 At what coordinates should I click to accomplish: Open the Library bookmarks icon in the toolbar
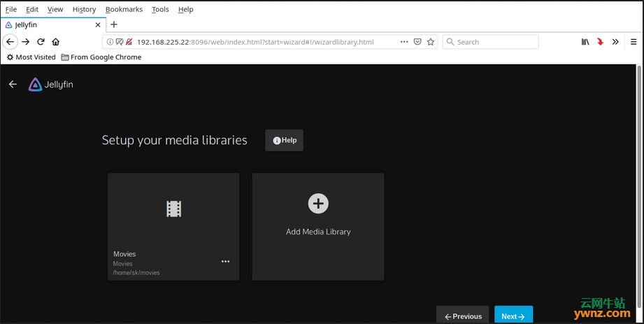(x=585, y=41)
